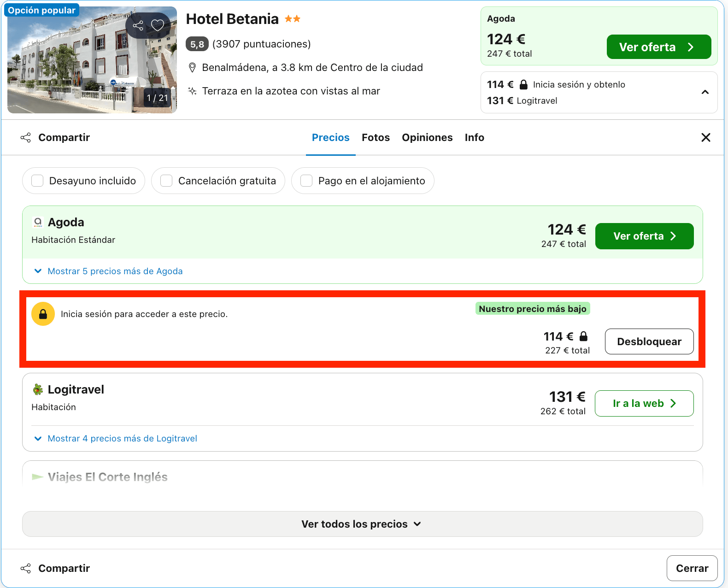Enable Cancelación gratuita filter

(218, 181)
